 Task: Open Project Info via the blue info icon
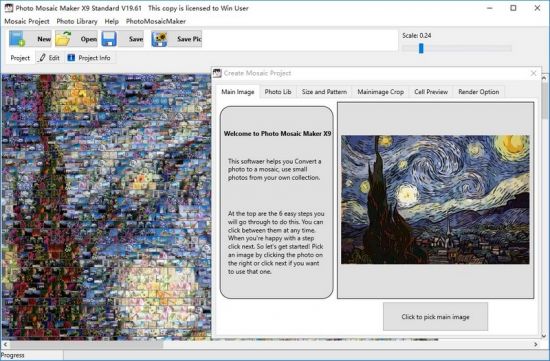pos(71,58)
